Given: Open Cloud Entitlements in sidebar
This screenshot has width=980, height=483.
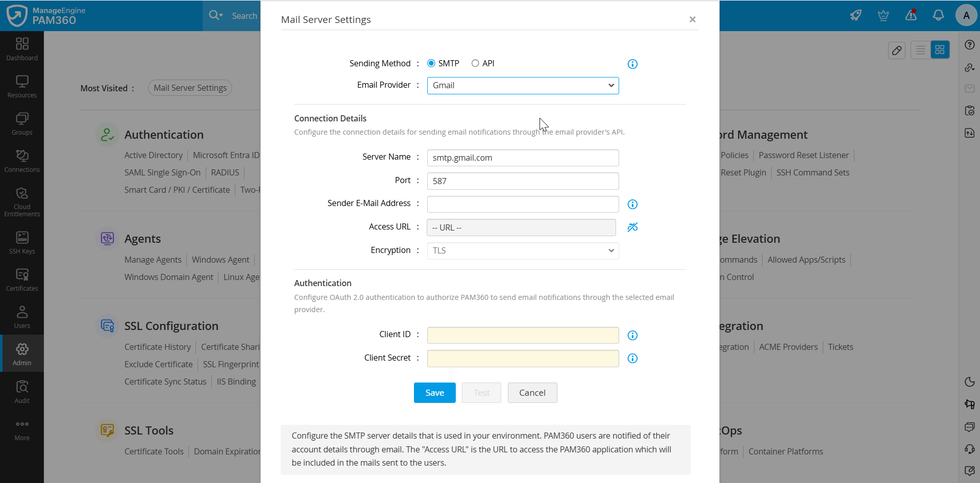Looking at the screenshot, I should [x=22, y=201].
